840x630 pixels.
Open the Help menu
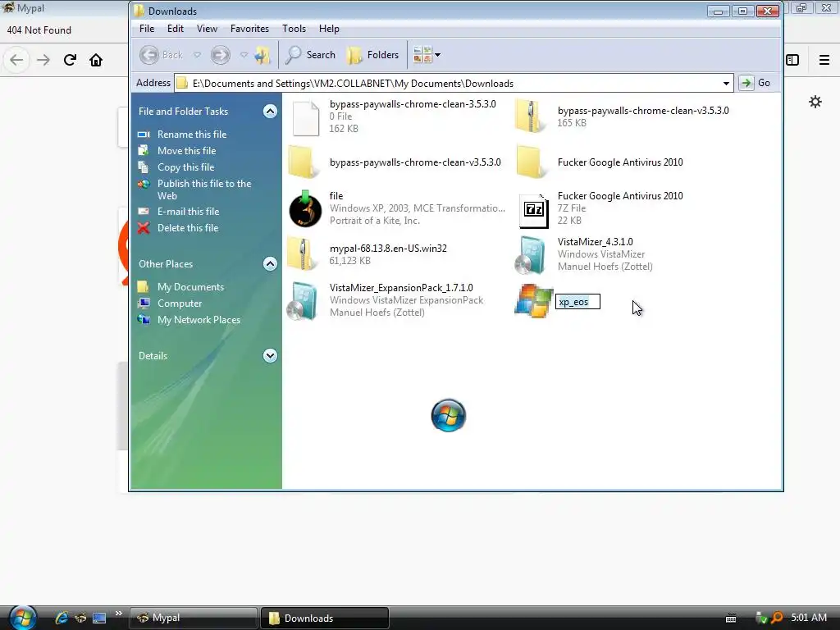pos(329,29)
